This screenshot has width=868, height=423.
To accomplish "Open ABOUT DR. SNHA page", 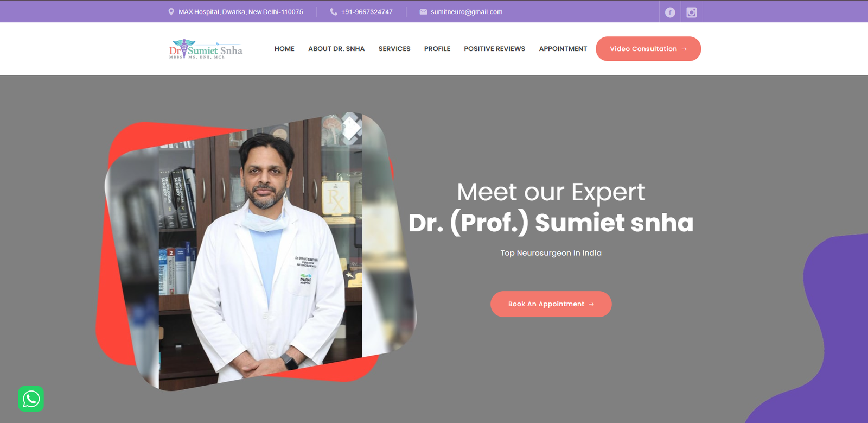I will tap(336, 49).
